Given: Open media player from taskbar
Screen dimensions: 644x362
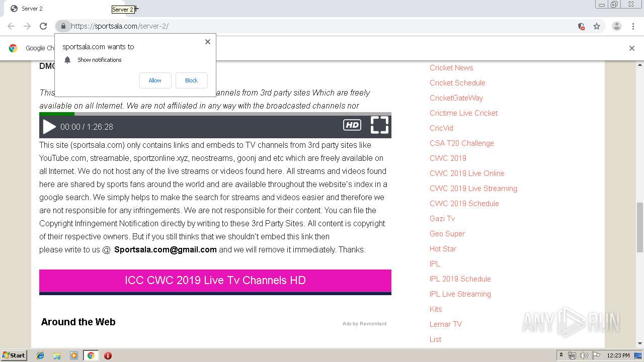Looking at the screenshot, I should [x=74, y=355].
